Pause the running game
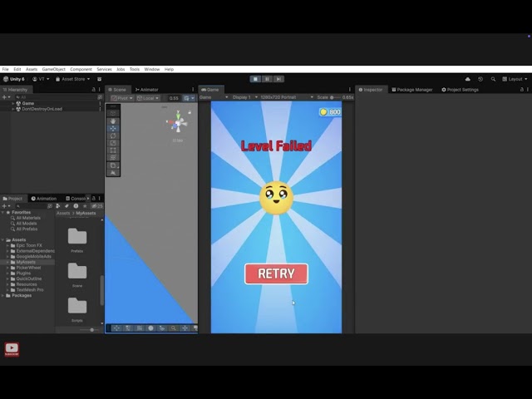 (267, 79)
